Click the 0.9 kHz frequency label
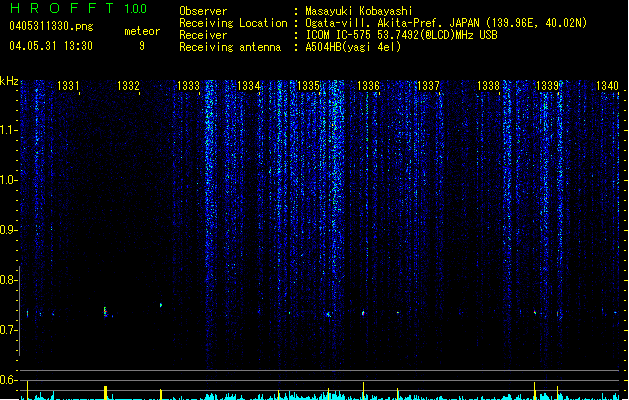Screen dimensions: 629x400 pos(9,230)
